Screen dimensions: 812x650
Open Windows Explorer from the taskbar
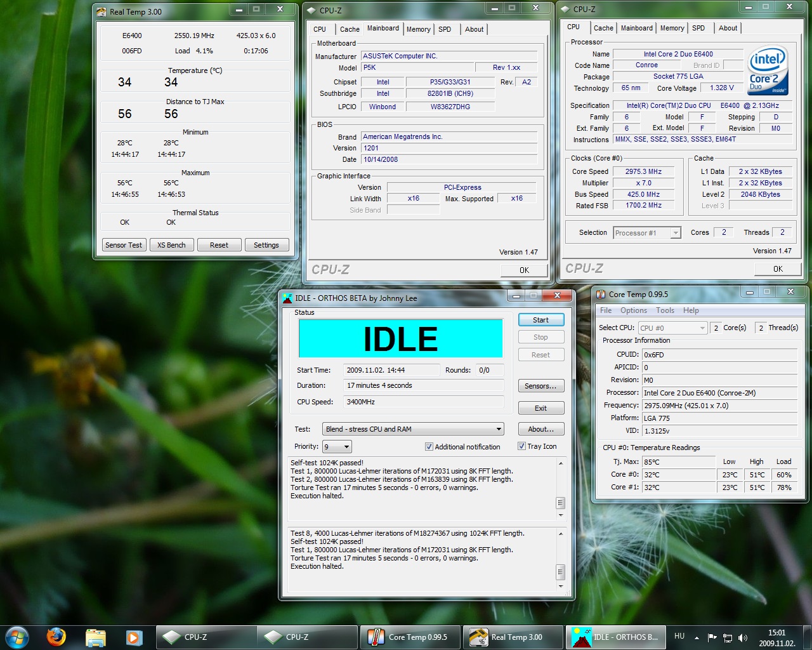[95, 637]
